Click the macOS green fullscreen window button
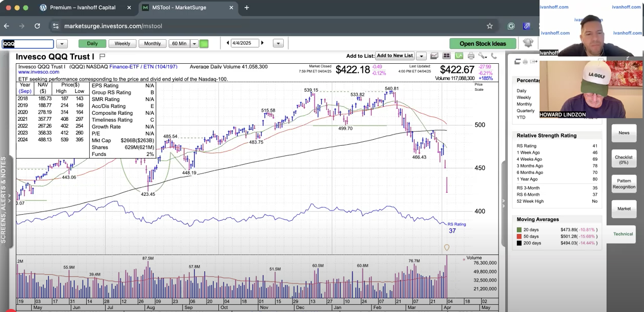Image resolution: width=644 pixels, height=312 pixels. [x=26, y=8]
